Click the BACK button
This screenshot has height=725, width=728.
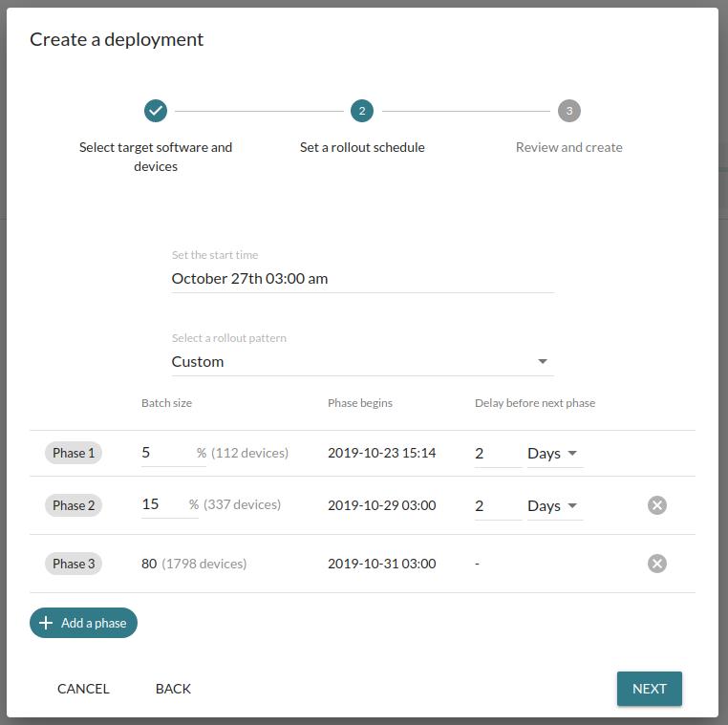click(173, 689)
